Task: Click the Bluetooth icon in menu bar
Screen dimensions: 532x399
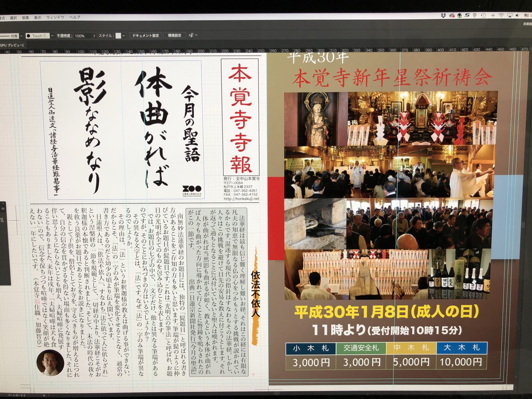Action: point(493,16)
